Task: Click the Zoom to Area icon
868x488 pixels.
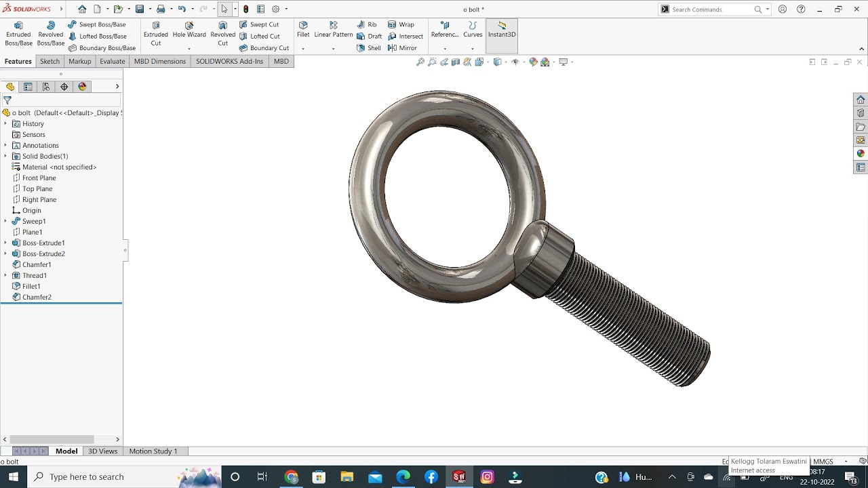Action: (432, 62)
